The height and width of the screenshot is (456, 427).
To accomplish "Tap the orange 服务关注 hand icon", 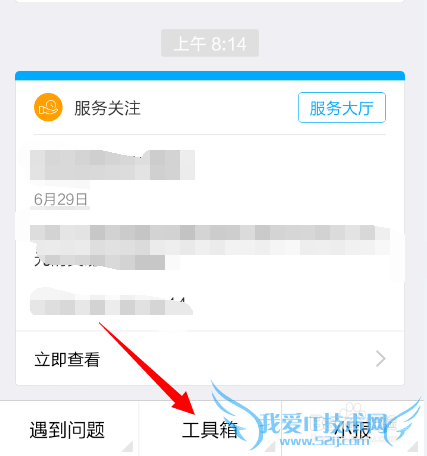I will (48, 107).
